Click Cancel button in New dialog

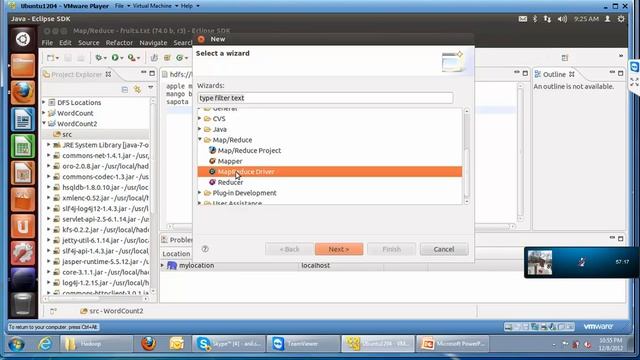[444, 249]
